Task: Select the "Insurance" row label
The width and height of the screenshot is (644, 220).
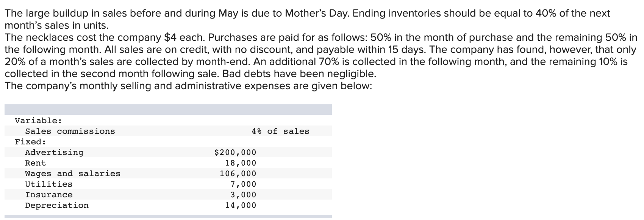Action: click(49, 195)
